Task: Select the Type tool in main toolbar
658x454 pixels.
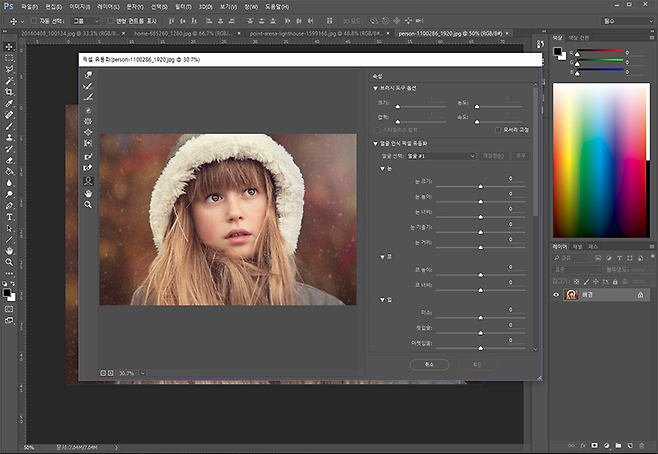Action: (9, 216)
